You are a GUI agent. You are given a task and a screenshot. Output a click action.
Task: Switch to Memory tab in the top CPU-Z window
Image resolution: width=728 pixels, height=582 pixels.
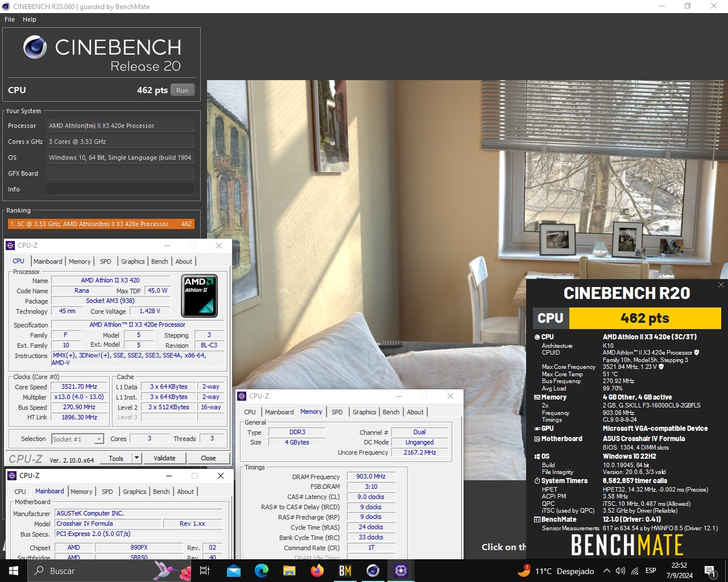pyautogui.click(x=80, y=261)
